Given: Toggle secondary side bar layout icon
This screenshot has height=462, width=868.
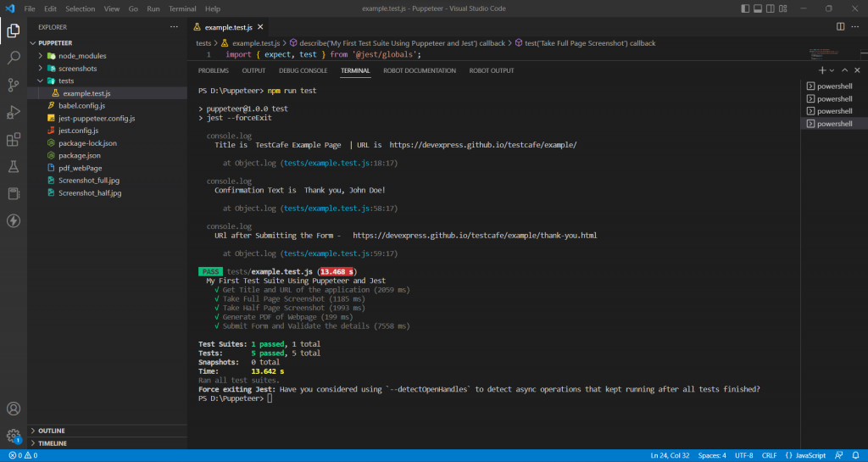Looking at the screenshot, I should click(770, 8).
